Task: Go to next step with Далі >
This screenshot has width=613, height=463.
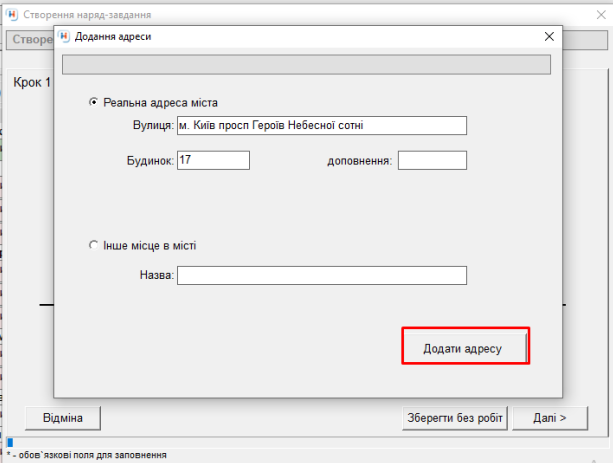Action: pos(549,417)
